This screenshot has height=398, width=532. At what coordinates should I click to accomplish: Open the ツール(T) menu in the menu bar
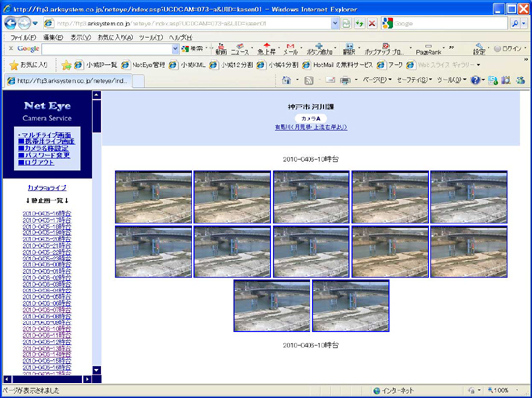pyautogui.click(x=151, y=38)
